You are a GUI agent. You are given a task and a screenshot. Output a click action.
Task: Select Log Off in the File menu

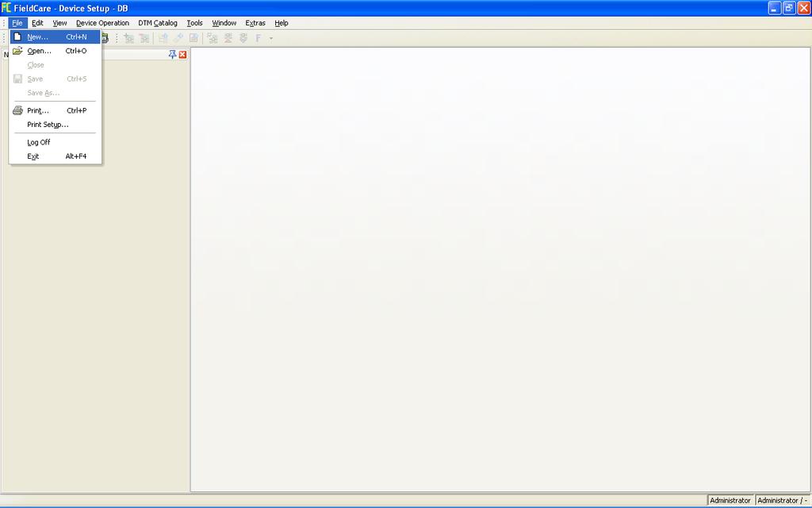(55, 142)
